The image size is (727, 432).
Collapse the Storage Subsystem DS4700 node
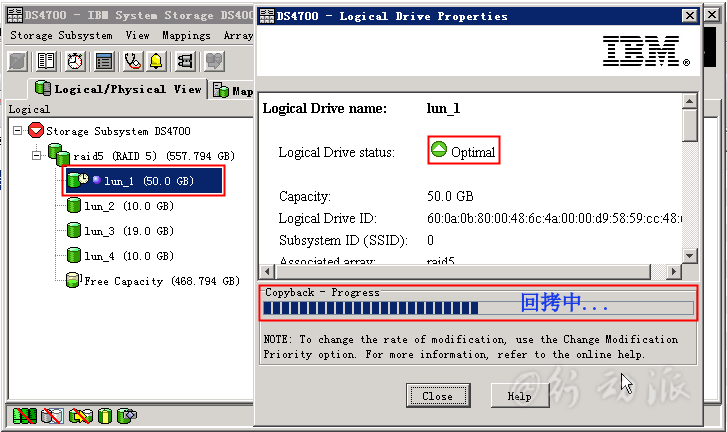tap(17, 130)
